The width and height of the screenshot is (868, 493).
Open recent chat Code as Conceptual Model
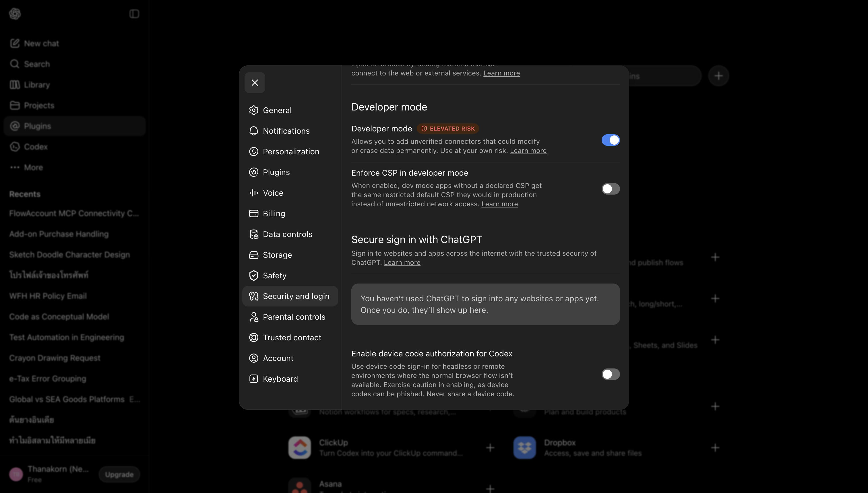tap(75, 317)
